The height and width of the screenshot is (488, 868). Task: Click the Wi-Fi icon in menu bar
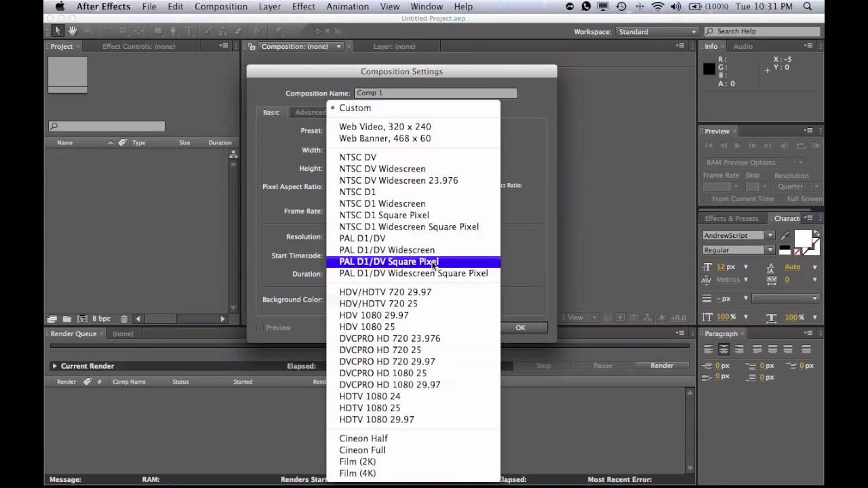[x=658, y=7]
